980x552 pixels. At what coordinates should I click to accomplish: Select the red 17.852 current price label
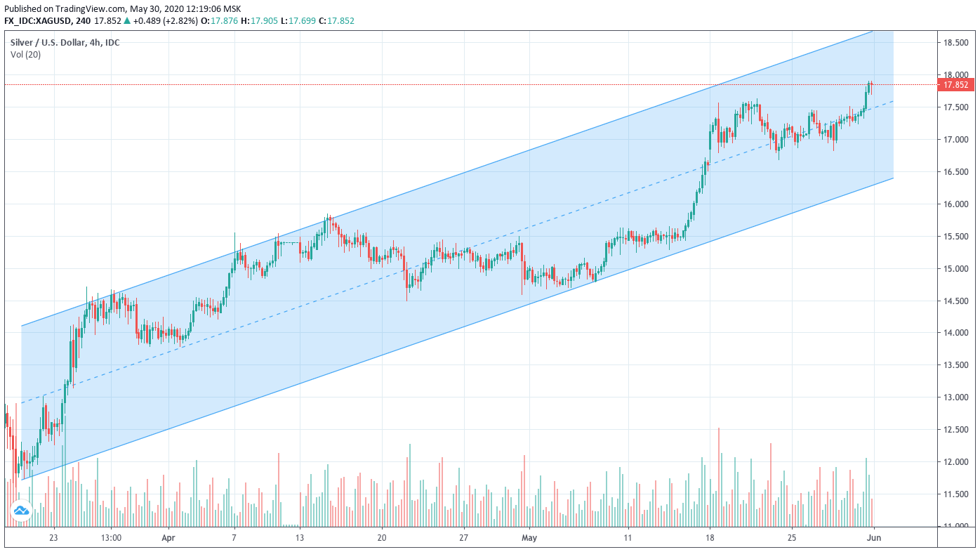click(955, 85)
